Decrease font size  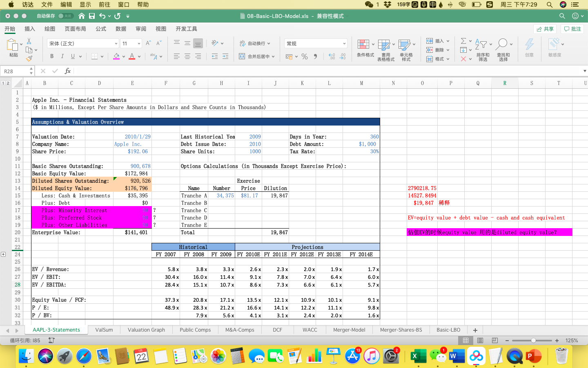click(159, 43)
